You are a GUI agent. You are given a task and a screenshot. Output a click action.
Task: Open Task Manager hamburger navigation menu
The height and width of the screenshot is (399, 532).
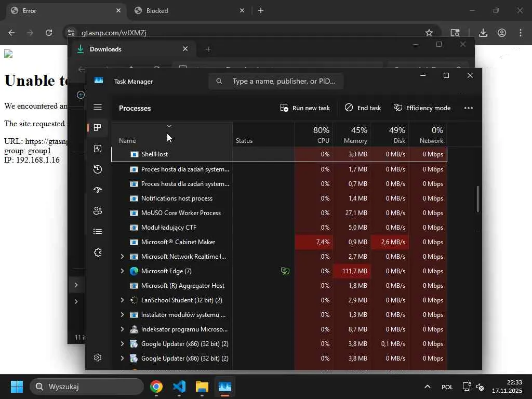tap(98, 107)
